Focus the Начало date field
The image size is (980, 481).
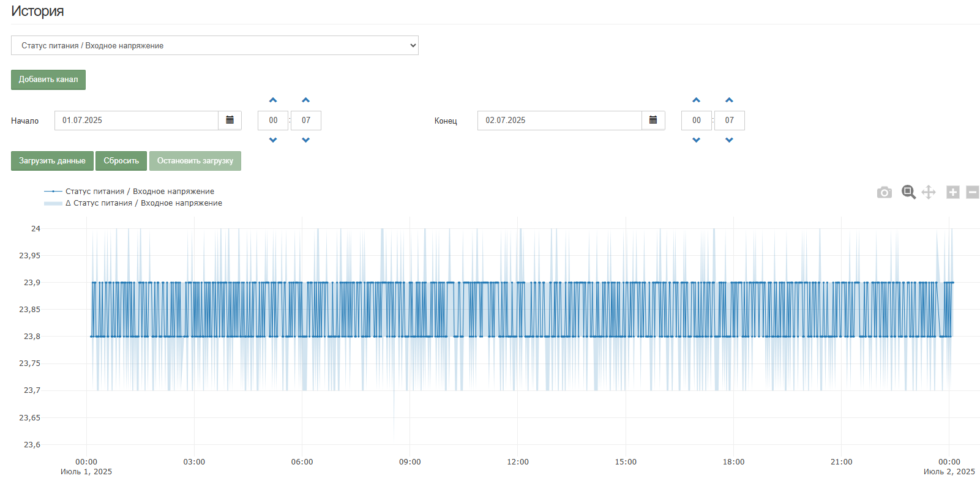tap(137, 121)
